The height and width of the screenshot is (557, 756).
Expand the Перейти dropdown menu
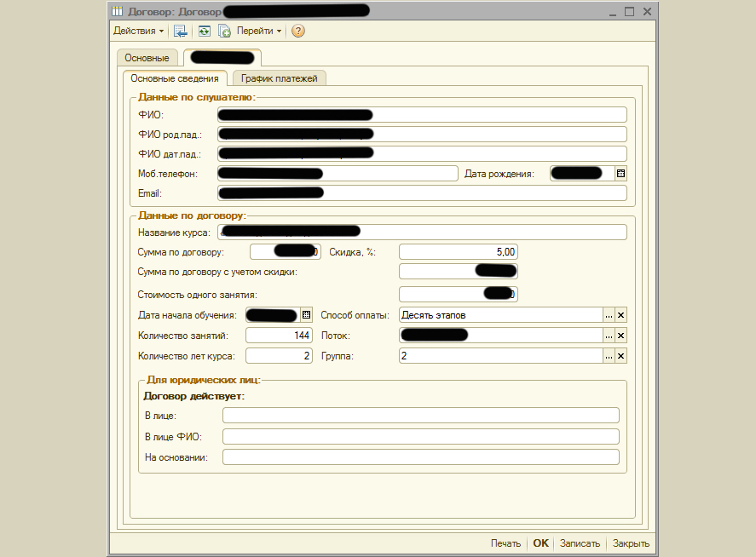pyautogui.click(x=259, y=31)
